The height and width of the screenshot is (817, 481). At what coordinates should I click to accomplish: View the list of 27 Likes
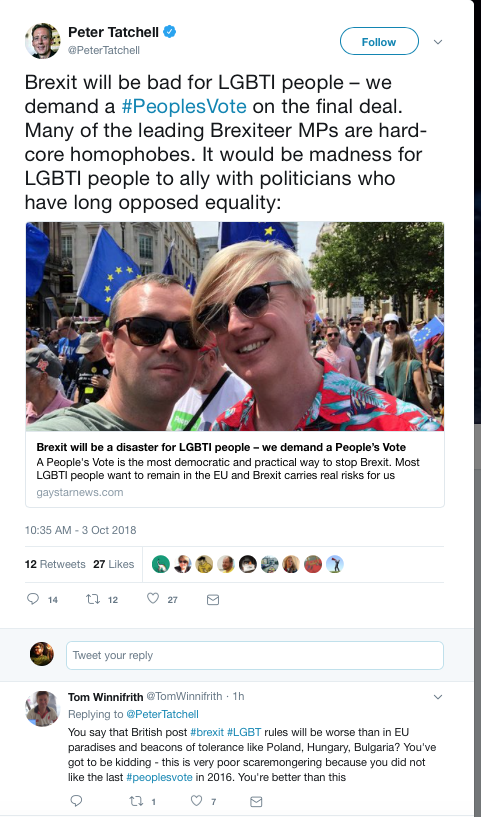tap(114, 564)
